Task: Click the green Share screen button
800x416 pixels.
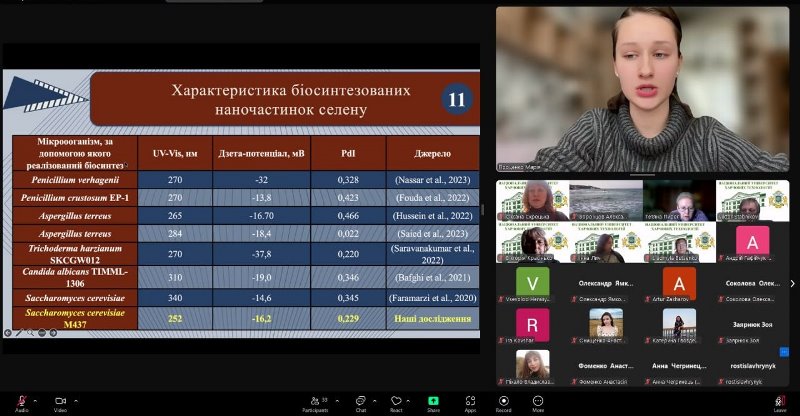Action: (x=433, y=403)
